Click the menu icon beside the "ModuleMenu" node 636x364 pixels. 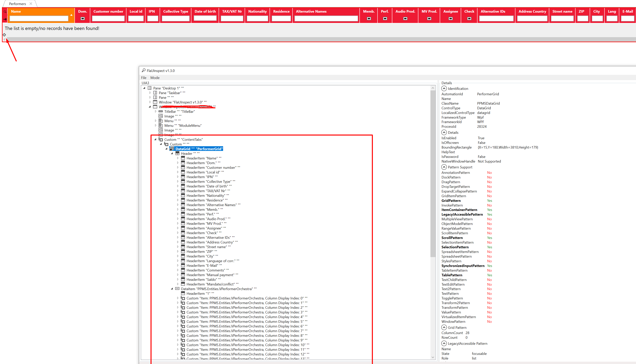tap(161, 125)
